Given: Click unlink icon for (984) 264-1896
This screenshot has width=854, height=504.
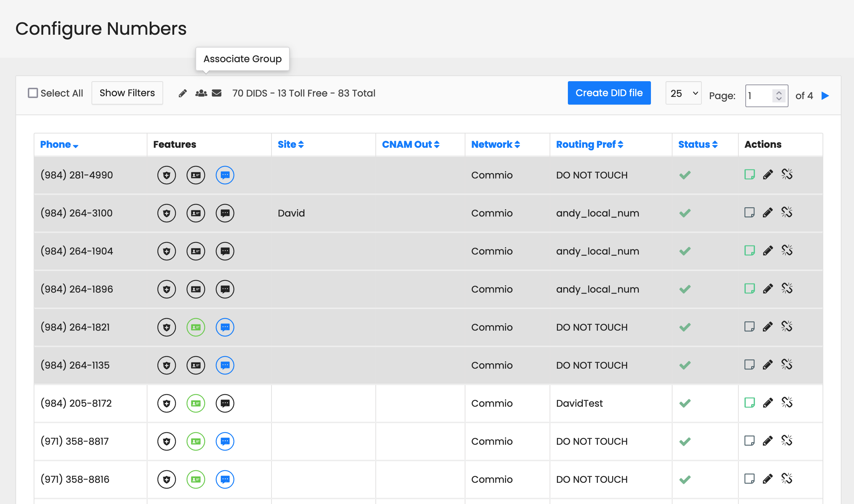Looking at the screenshot, I should tap(787, 288).
